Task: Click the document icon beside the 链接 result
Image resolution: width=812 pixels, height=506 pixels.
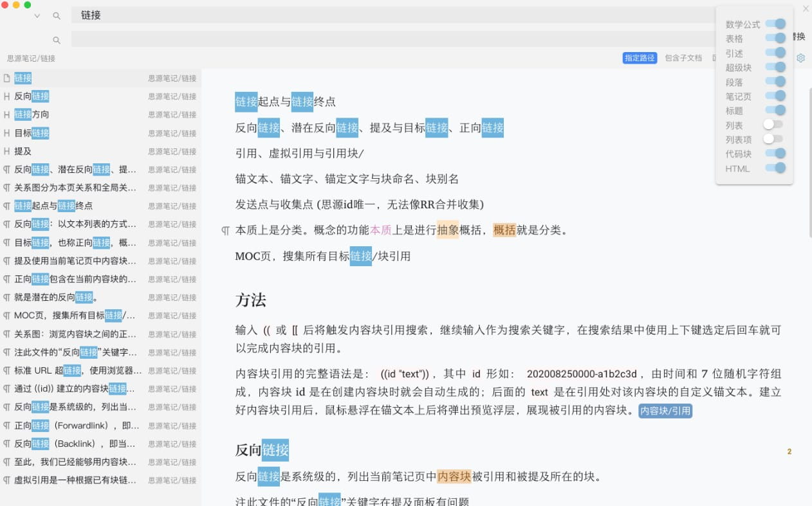Action: tap(6, 78)
